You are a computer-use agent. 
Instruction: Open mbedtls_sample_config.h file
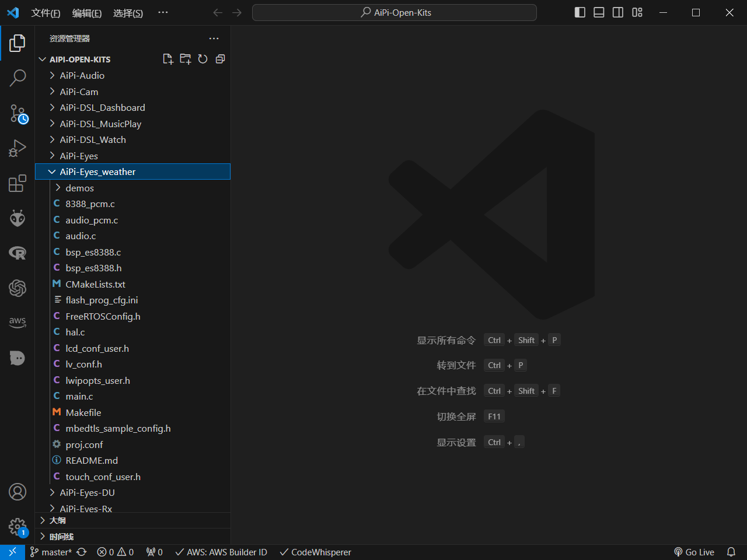click(133, 428)
